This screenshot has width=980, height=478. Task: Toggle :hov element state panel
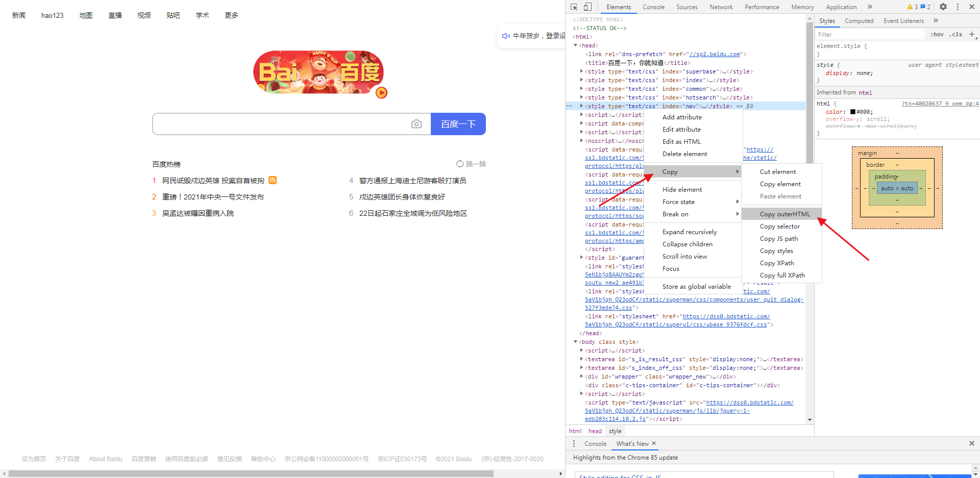coord(937,34)
